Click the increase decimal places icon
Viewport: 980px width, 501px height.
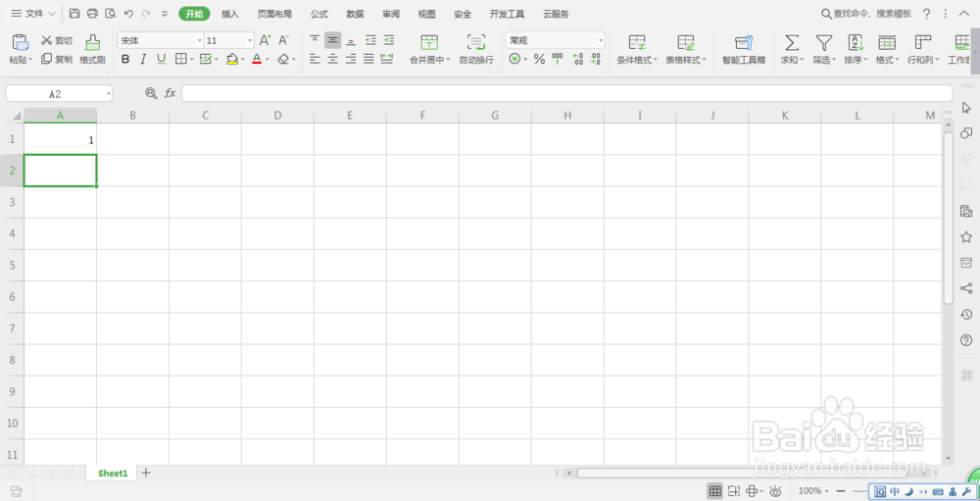click(577, 60)
